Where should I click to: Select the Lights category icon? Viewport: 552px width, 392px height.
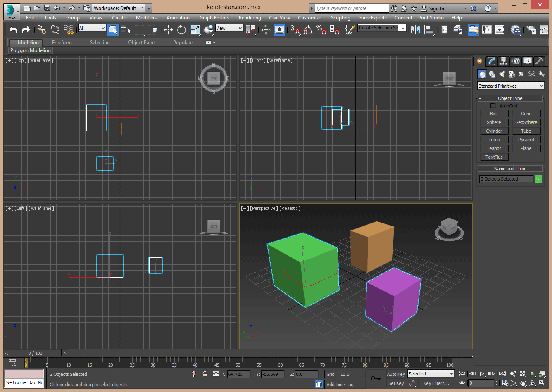coord(502,74)
